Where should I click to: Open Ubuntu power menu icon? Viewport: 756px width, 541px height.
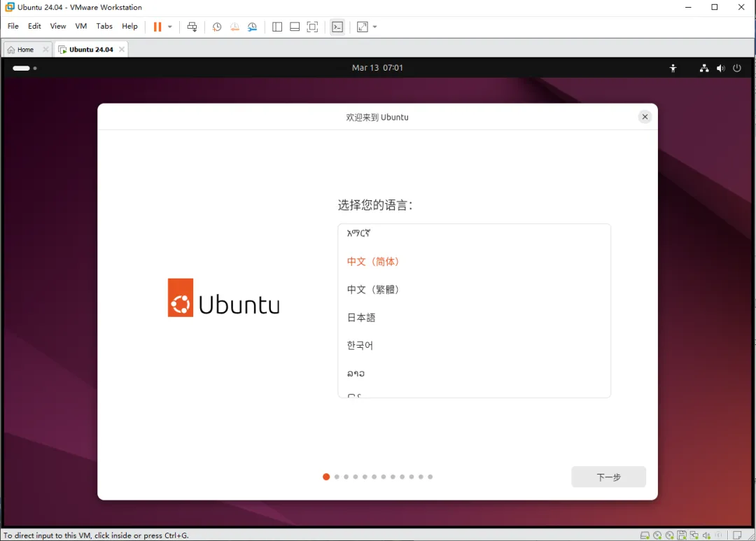(736, 69)
